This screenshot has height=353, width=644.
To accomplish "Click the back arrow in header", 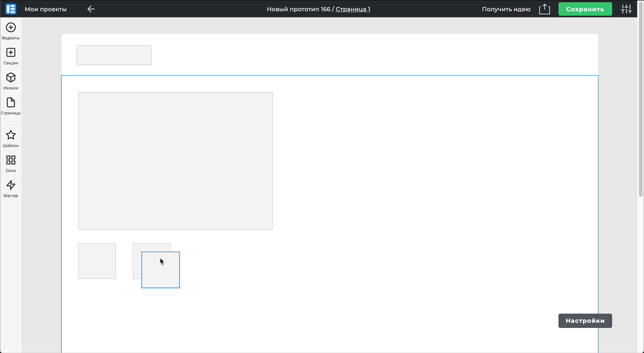I will pos(91,9).
